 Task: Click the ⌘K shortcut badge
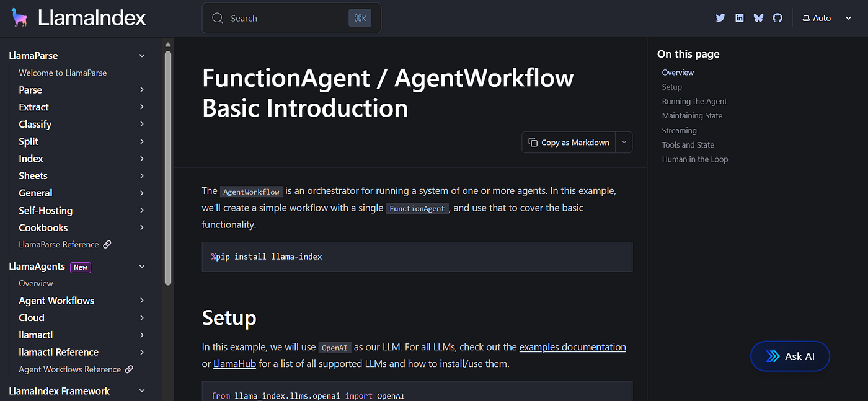click(x=360, y=18)
